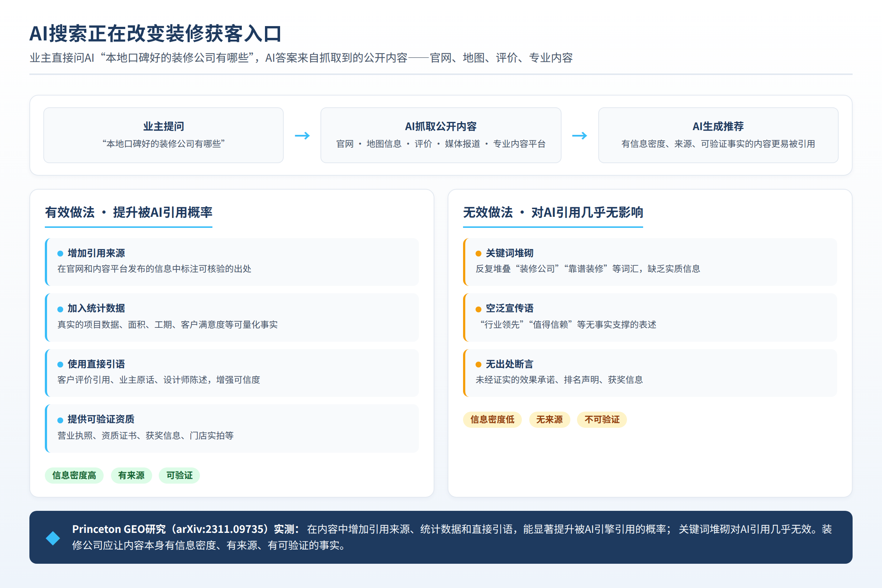882x588 pixels.
Task: Click the title AI搜索正在改变装修获客入口
Action: coord(155,33)
